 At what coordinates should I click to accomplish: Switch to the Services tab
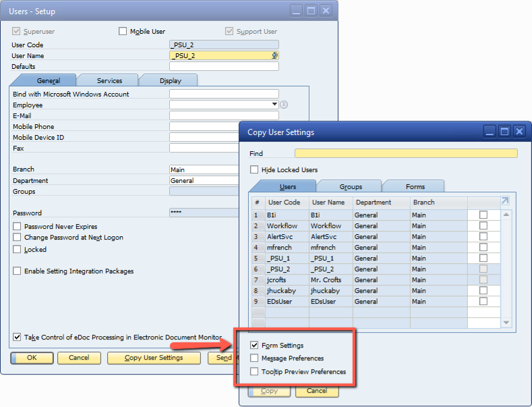pos(109,80)
